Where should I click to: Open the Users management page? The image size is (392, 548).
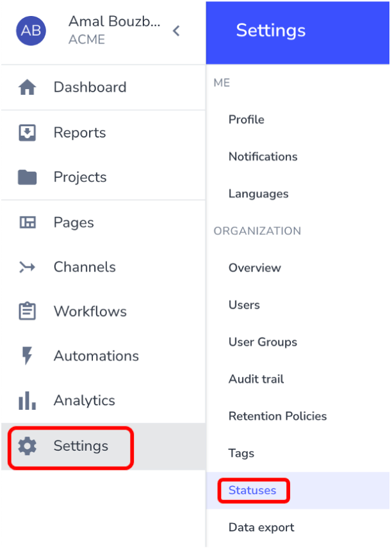coord(244,305)
